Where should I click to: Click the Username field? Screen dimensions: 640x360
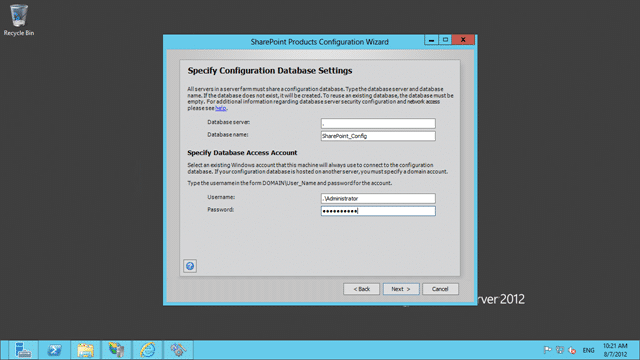[378, 198]
